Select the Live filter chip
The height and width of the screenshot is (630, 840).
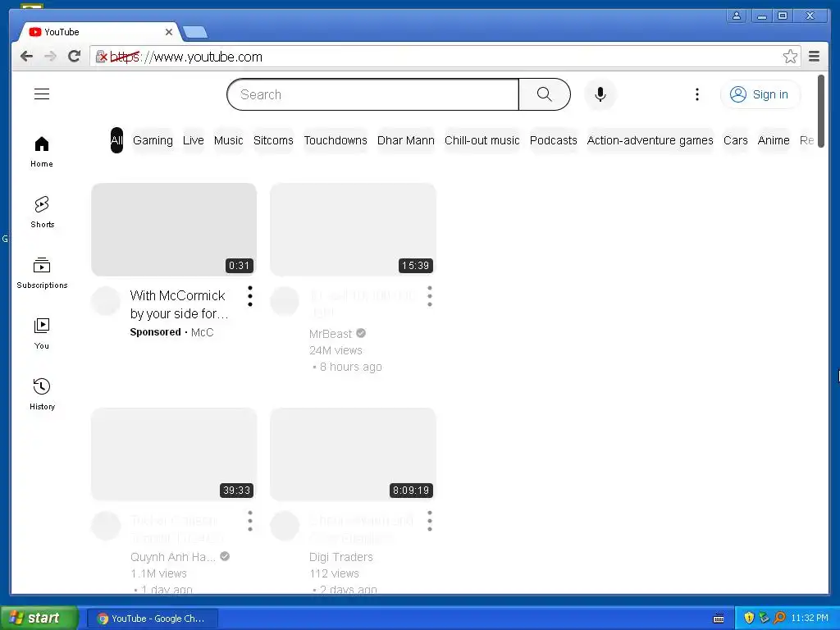(193, 140)
